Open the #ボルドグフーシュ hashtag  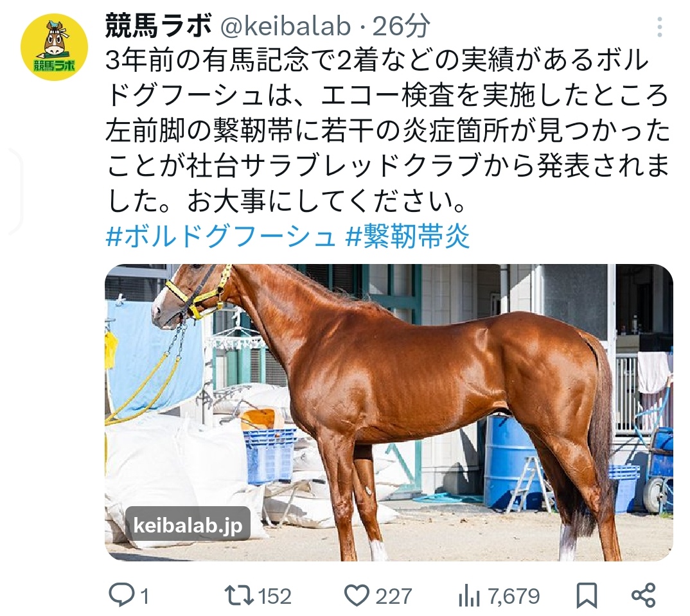220,237
